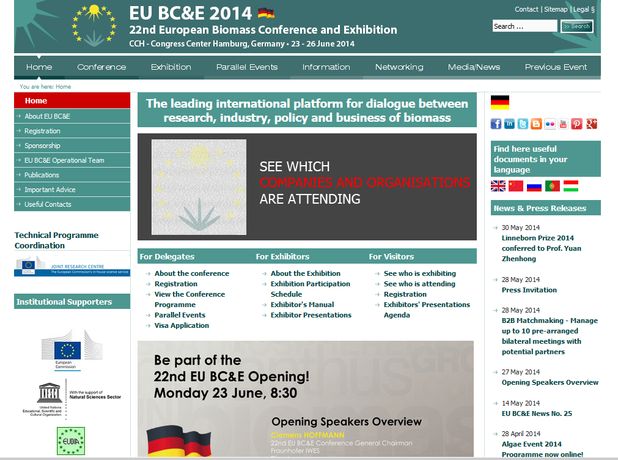Open the Home navigation tab

pyautogui.click(x=39, y=67)
